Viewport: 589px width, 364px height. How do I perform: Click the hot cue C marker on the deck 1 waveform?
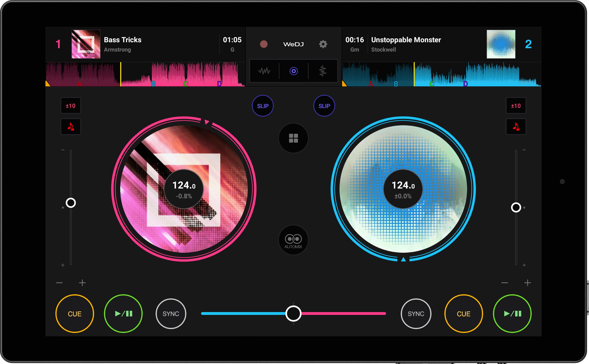186,84
